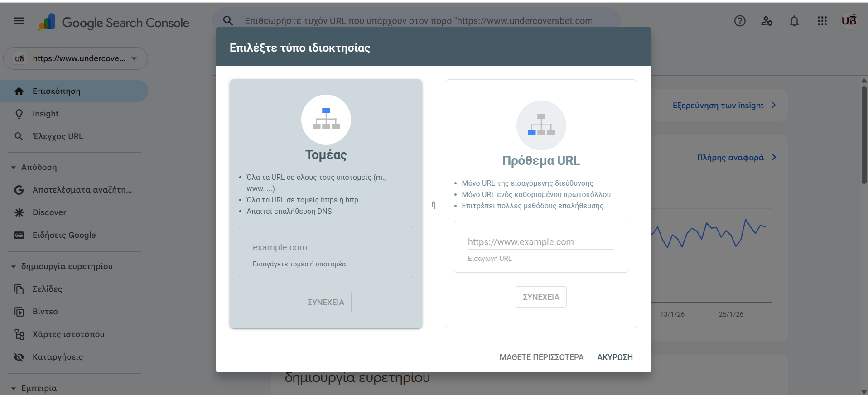Open the account avatar menu
The image size is (868, 395).
(x=849, y=21)
